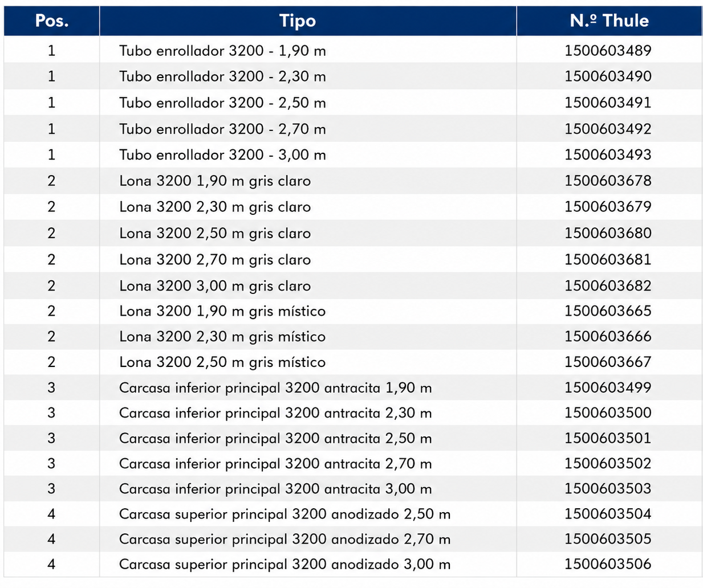Select 'Tubo enrollador 3200 - 3,00 m'

(x=222, y=154)
